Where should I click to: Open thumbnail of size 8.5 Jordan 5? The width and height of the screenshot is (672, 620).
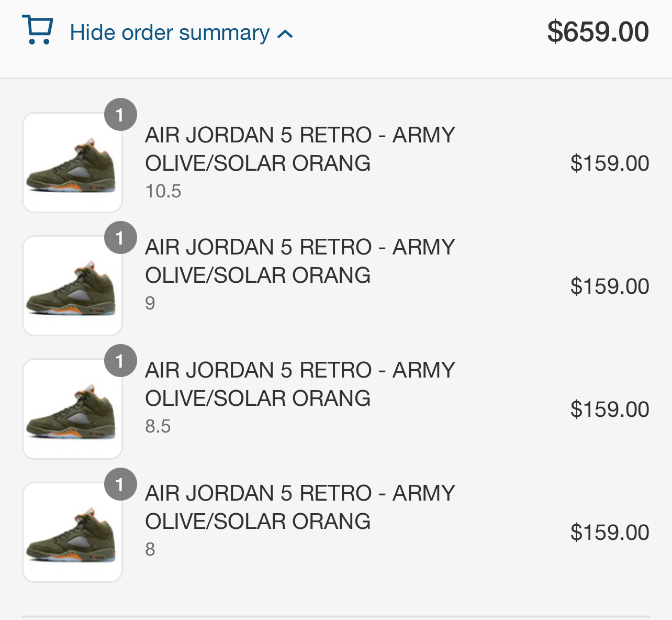[72, 409]
